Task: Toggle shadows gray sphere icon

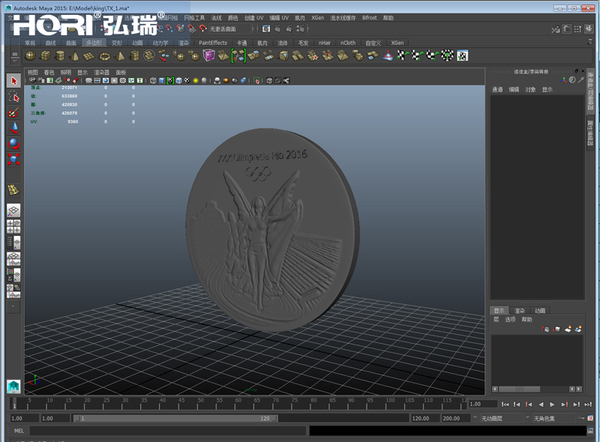Action: pos(204,80)
